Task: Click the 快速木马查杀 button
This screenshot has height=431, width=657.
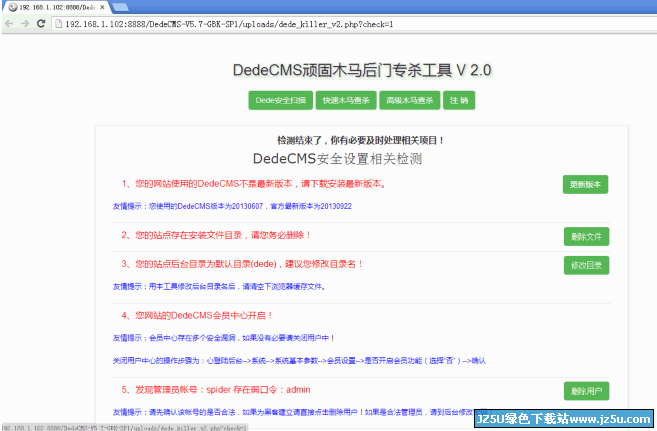Action: tap(345, 100)
